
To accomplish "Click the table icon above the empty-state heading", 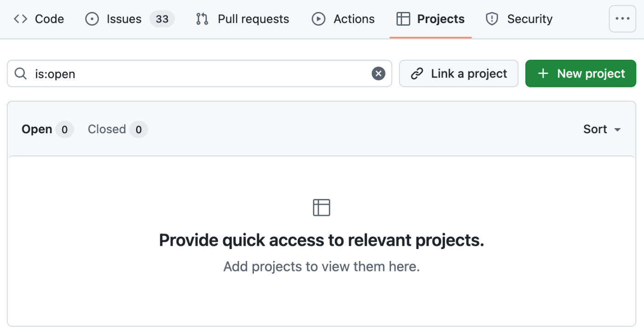I will [x=322, y=208].
